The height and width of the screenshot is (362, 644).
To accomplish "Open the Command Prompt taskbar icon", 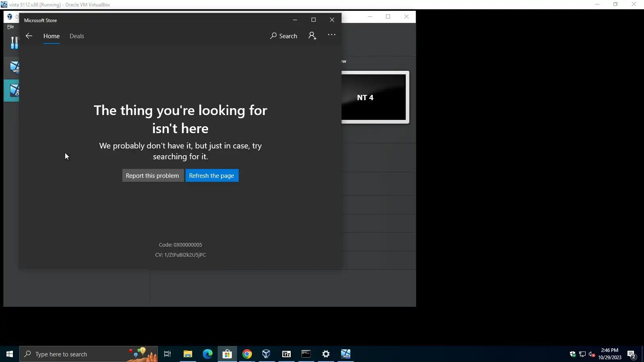I will point(306,354).
